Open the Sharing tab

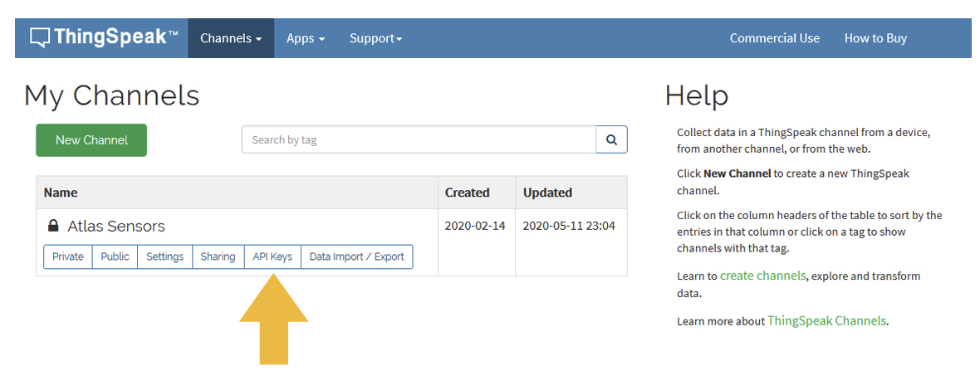click(218, 256)
